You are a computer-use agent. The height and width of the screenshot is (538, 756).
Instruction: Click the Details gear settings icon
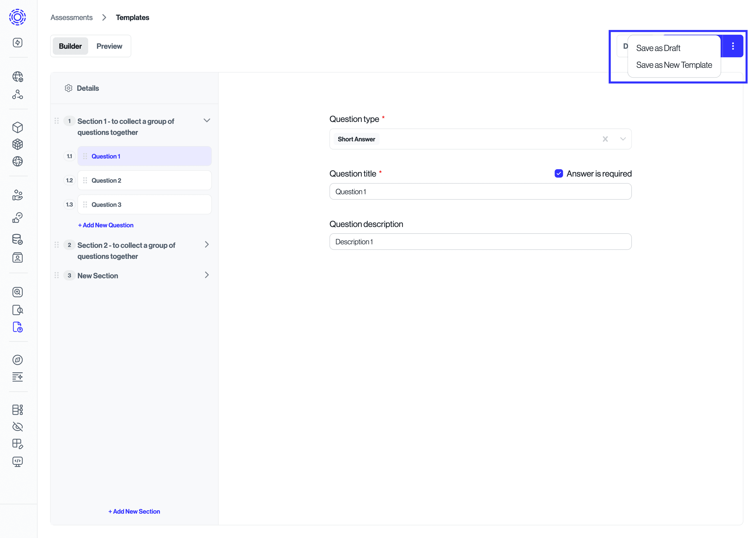coord(69,88)
